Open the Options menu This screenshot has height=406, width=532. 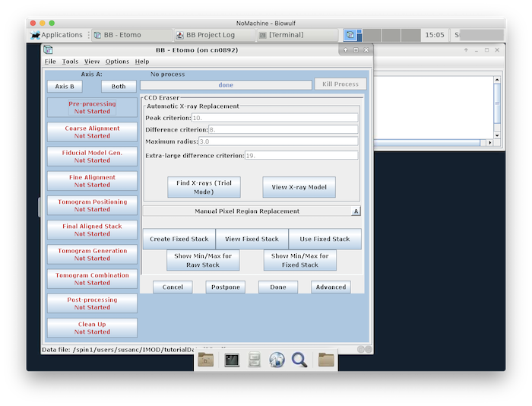[x=117, y=62]
